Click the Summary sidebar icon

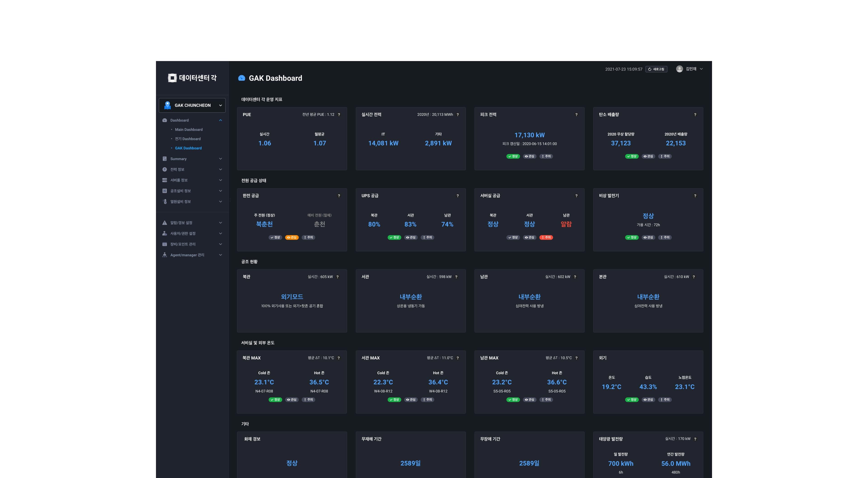tap(164, 159)
